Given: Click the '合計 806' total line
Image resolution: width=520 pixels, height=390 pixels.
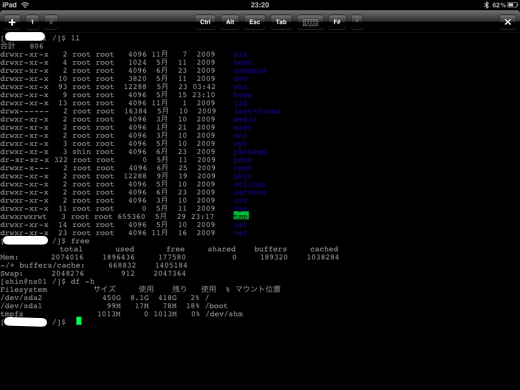Looking at the screenshot, I should point(22,46).
